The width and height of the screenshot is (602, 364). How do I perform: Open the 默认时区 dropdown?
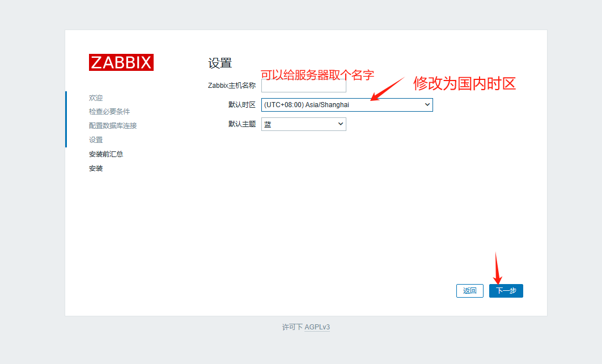[x=346, y=105]
